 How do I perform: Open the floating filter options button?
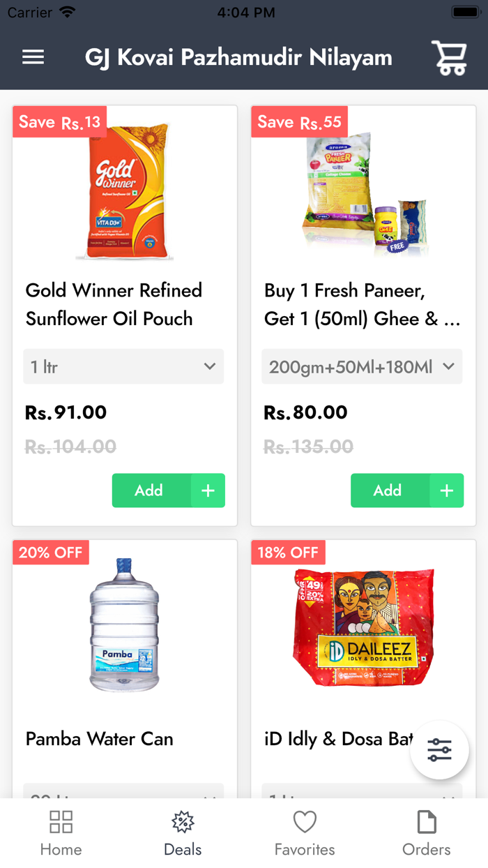[x=439, y=750]
